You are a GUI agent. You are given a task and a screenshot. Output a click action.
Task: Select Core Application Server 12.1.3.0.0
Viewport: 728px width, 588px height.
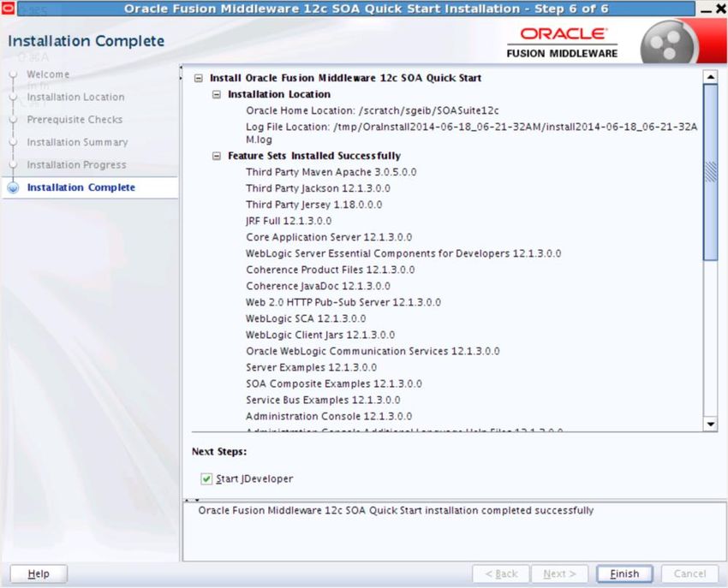tap(329, 237)
